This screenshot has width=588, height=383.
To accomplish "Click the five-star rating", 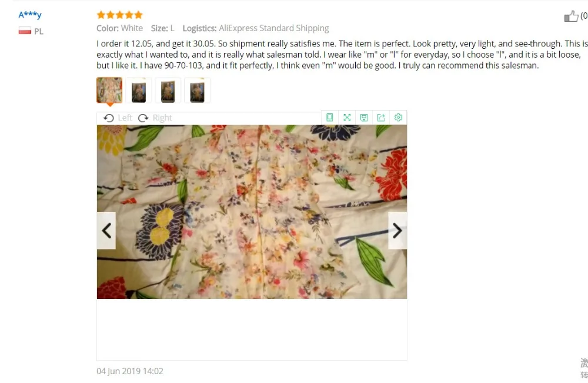I will tap(119, 15).
